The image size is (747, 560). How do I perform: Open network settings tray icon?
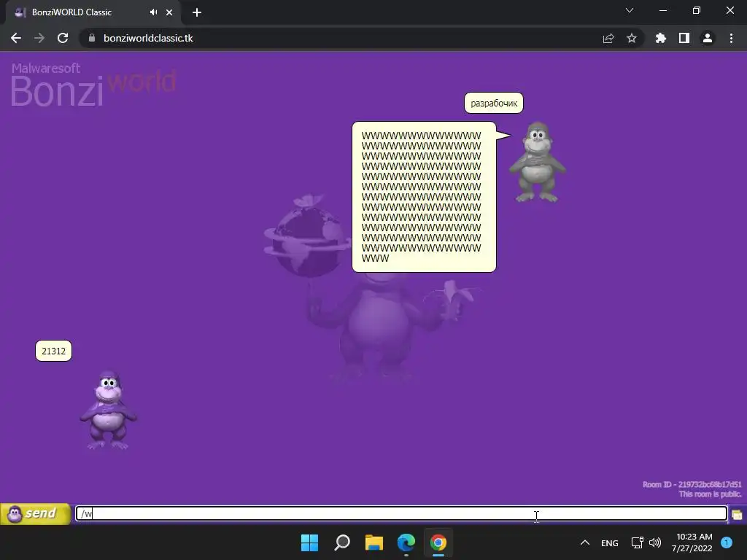638,542
